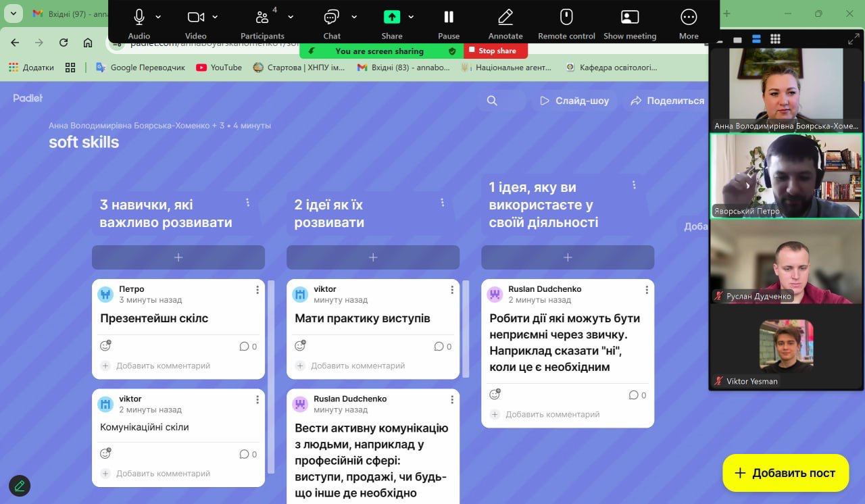
Task: Click the Annotate pencil icon in Zoom toolbar
Action: tap(505, 18)
